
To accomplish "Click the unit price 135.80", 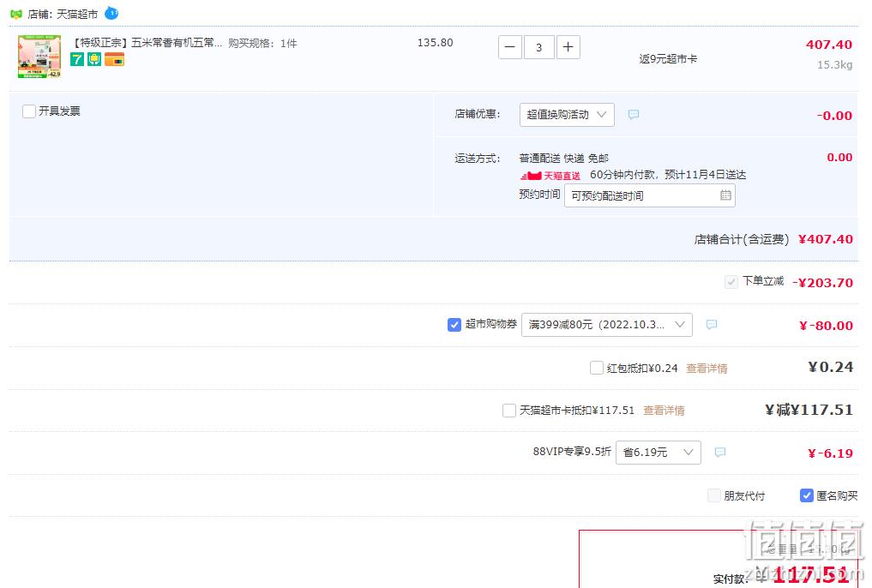I will tap(435, 43).
